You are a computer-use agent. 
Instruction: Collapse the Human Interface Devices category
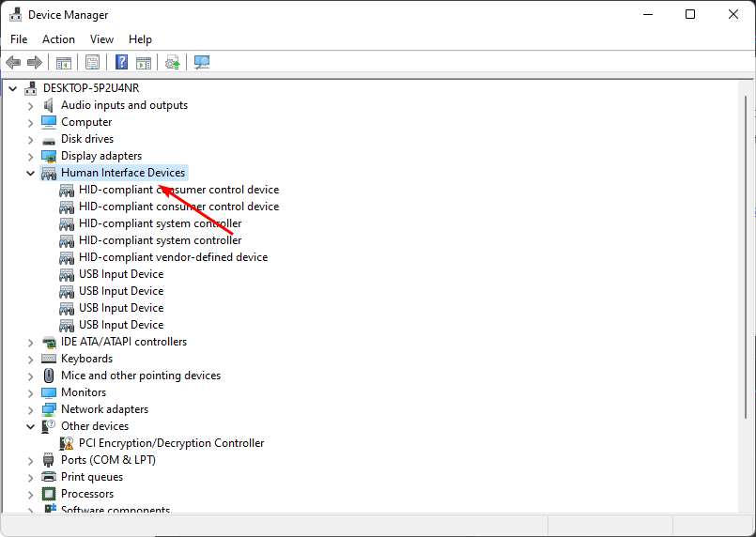(30, 173)
